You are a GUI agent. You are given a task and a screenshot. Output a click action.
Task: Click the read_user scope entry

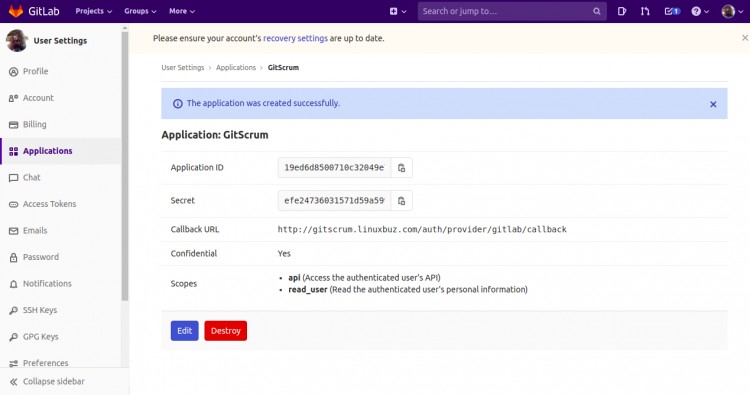pyautogui.click(x=408, y=290)
